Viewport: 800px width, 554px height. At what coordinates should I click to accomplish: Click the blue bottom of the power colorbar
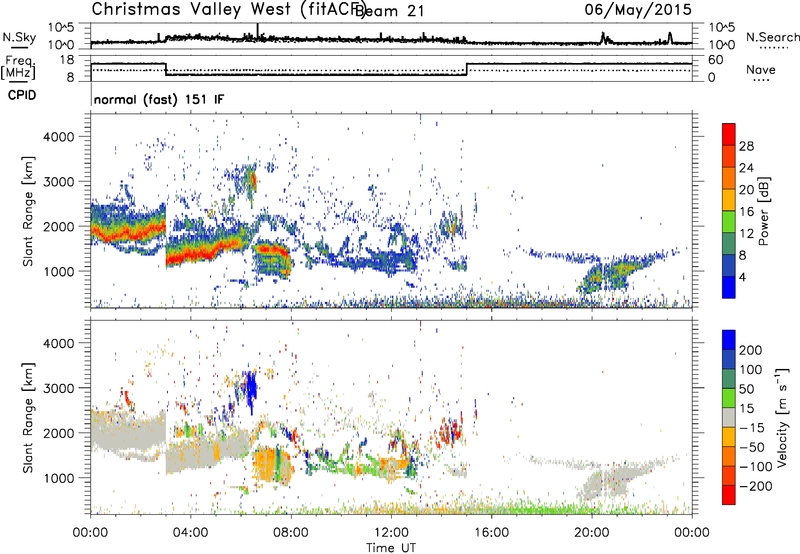coord(729,288)
